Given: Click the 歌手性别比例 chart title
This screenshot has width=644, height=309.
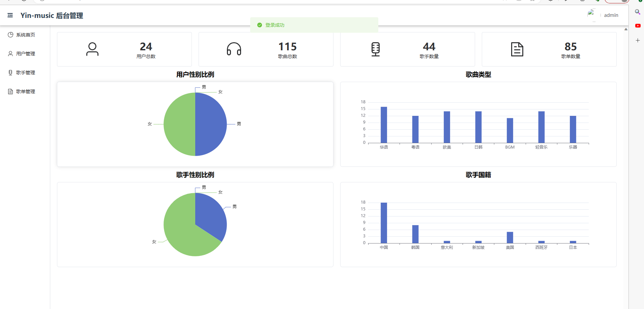Looking at the screenshot, I should [x=195, y=175].
